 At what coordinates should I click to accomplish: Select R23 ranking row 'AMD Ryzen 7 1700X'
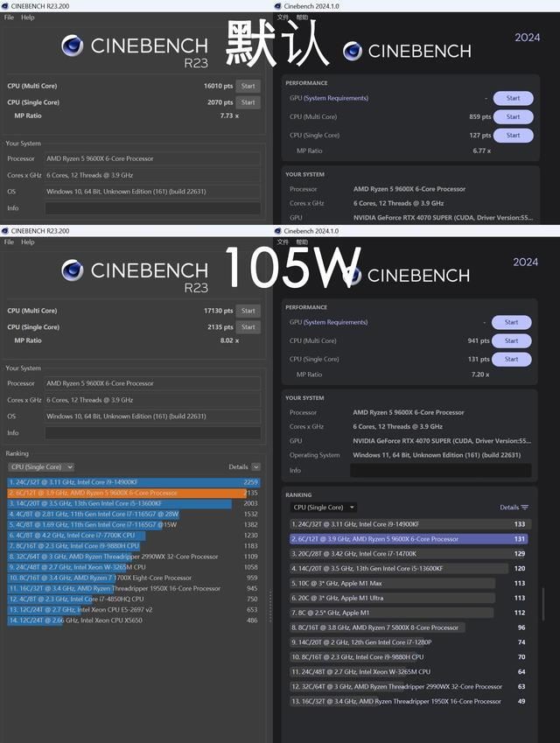pos(134,578)
